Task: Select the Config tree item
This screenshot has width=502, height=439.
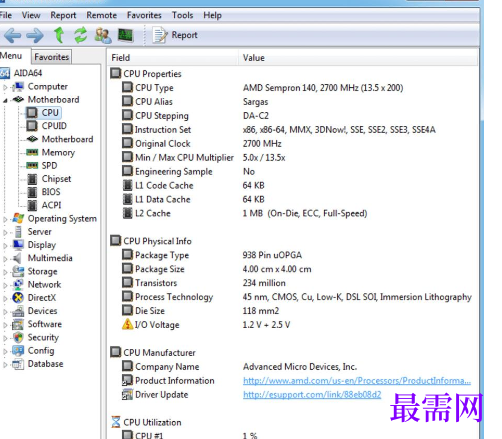Action: (41, 351)
